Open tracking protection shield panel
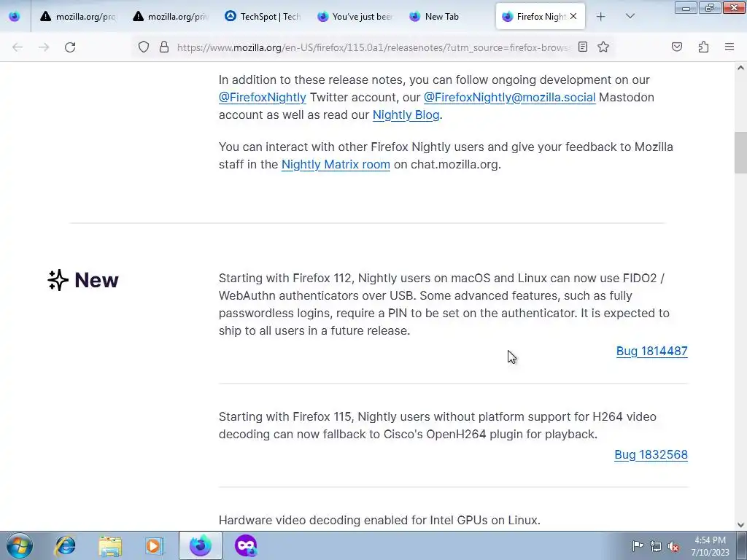The width and height of the screenshot is (747, 560). pyautogui.click(x=144, y=47)
